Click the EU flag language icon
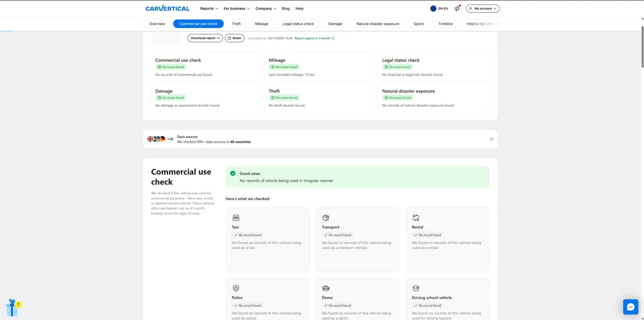 (x=433, y=9)
